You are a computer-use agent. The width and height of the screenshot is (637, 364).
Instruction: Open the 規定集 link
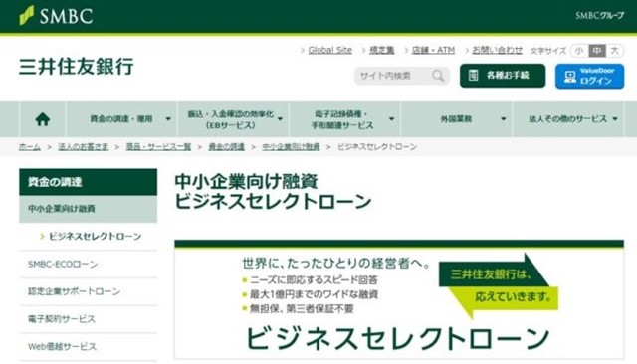click(x=381, y=50)
